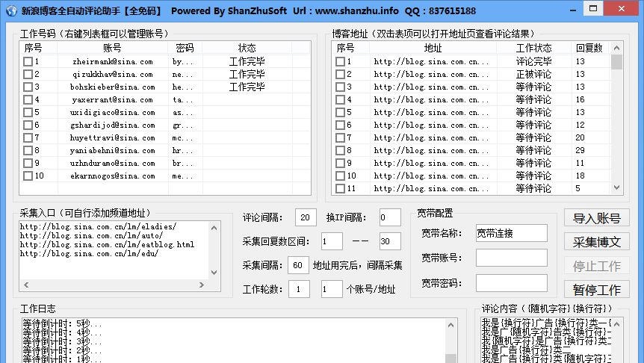Click scroll-up arrow of blog address list

[616, 48]
